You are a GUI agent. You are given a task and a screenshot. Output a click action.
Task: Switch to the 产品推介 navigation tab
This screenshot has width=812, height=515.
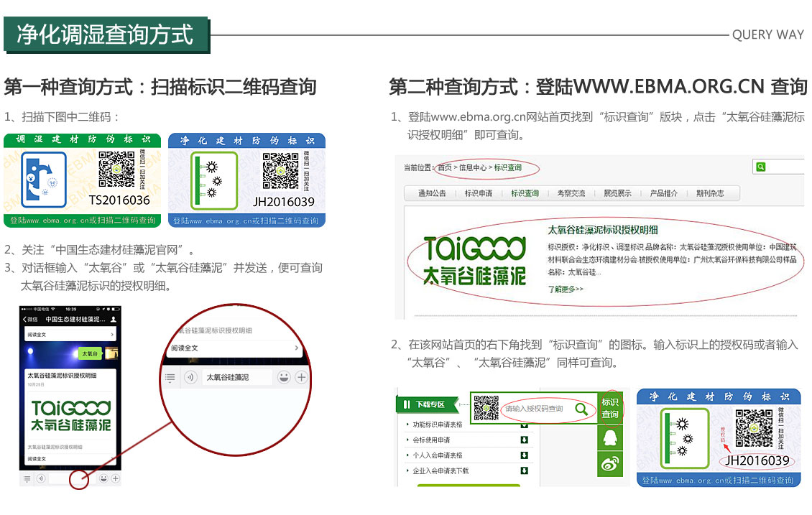663,193
